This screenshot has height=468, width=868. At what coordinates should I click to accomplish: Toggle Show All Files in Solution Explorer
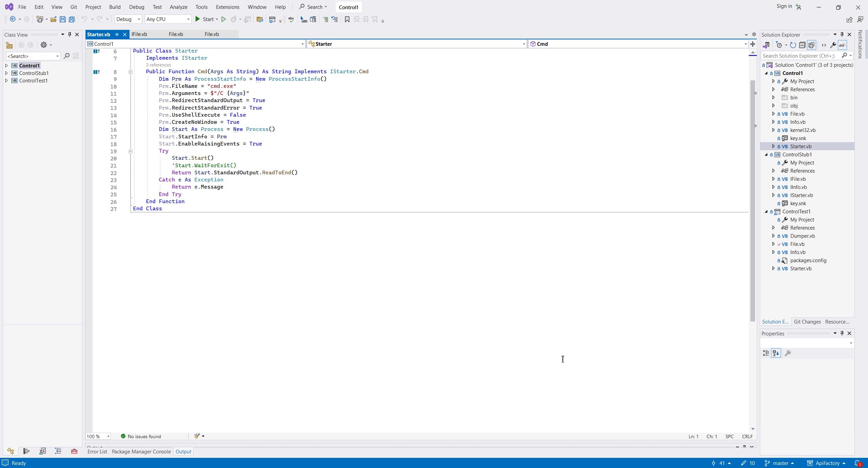811,45
